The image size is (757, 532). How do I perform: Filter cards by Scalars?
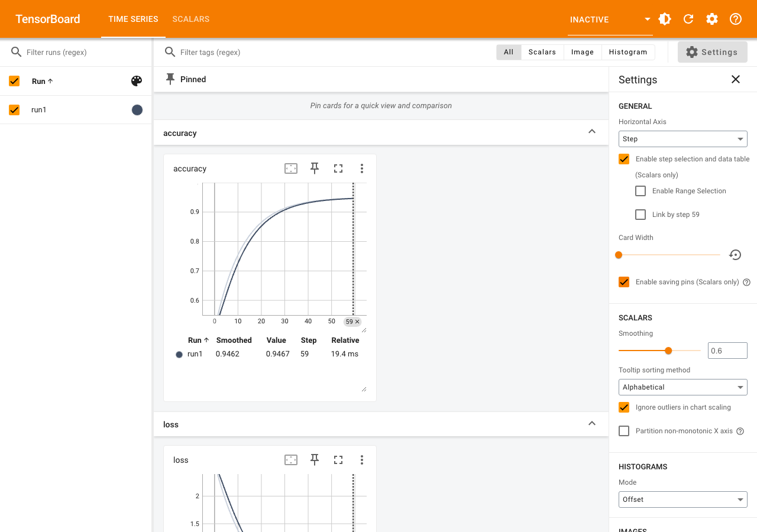pos(542,52)
